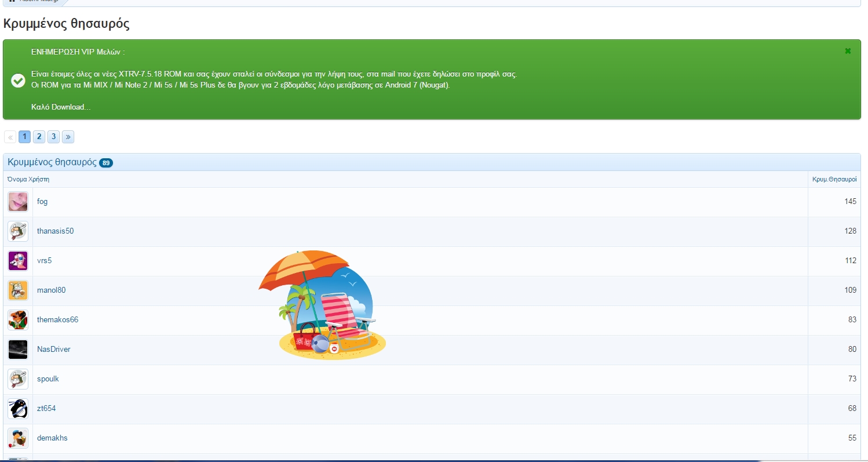Open spoulk's profile avatar
The width and height of the screenshot is (868, 462).
[18, 379]
